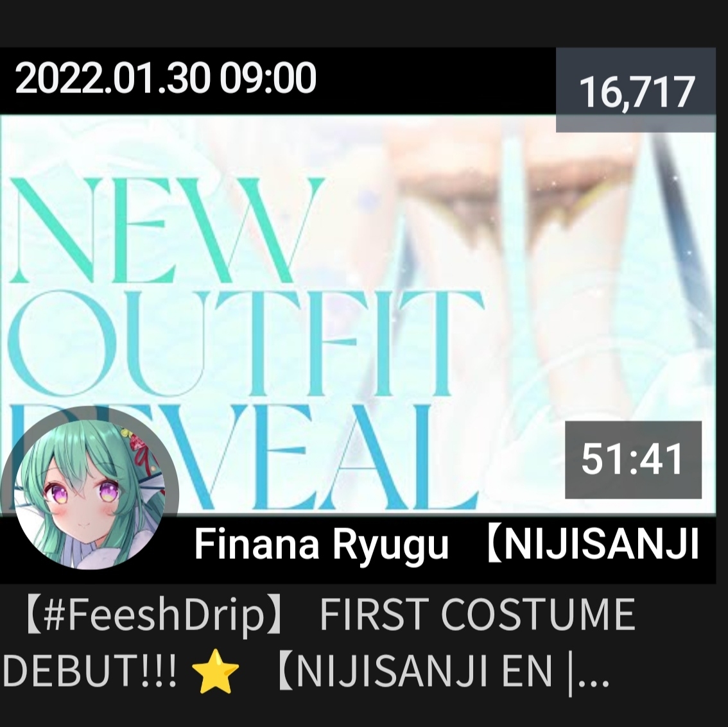
Task: Click the 51:41 video duration badge
Action: pyautogui.click(x=633, y=460)
